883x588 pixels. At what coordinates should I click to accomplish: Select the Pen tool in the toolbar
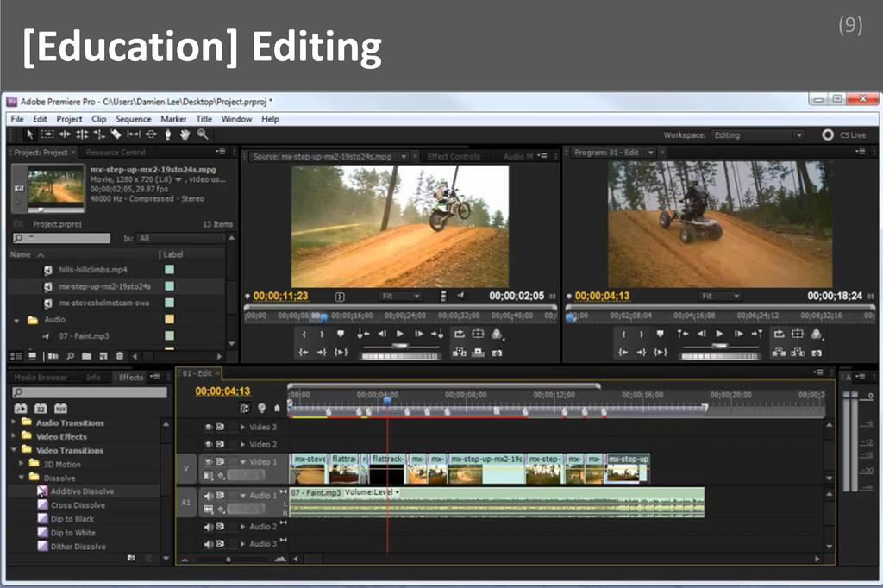pos(167,134)
